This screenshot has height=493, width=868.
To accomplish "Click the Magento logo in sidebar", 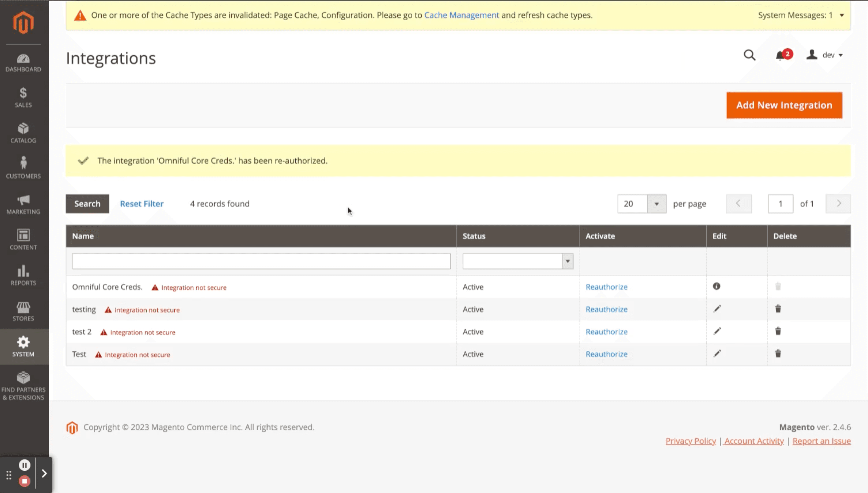I will 23,23.
